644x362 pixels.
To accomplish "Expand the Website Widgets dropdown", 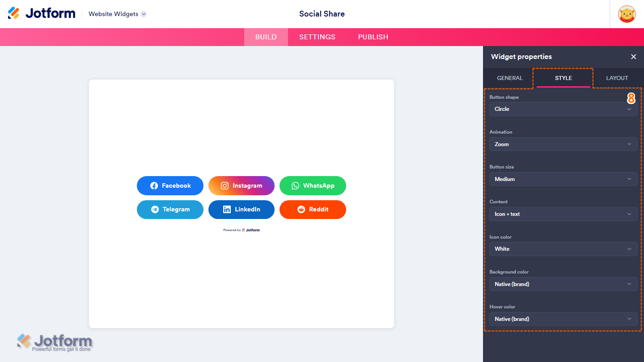I will (x=118, y=14).
